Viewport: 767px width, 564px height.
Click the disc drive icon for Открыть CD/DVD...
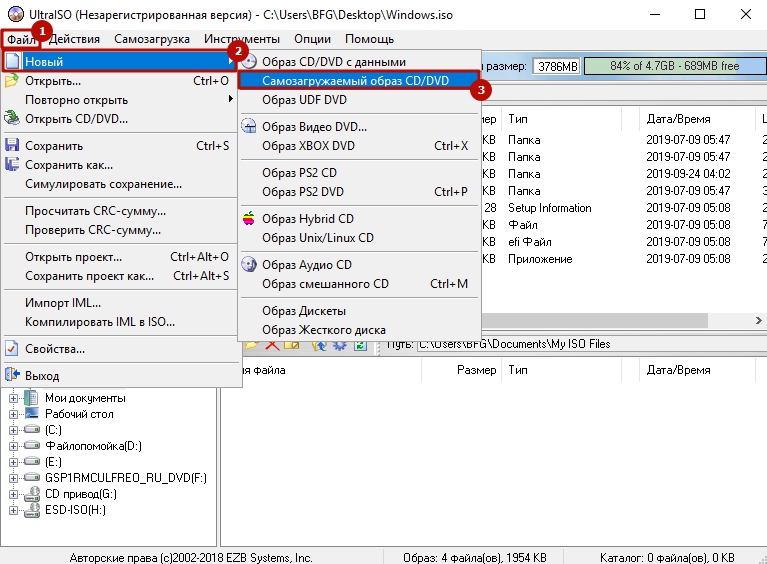click(x=12, y=118)
